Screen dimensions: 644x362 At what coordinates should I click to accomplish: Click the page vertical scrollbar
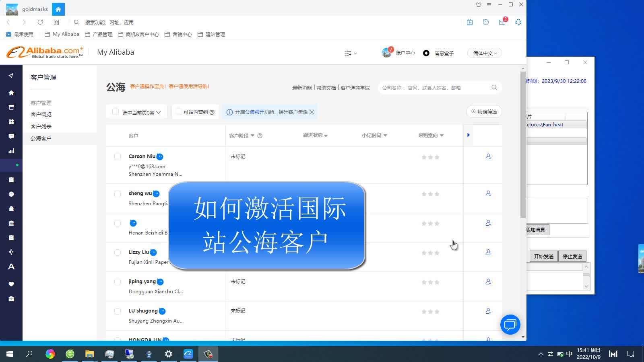[523, 145]
